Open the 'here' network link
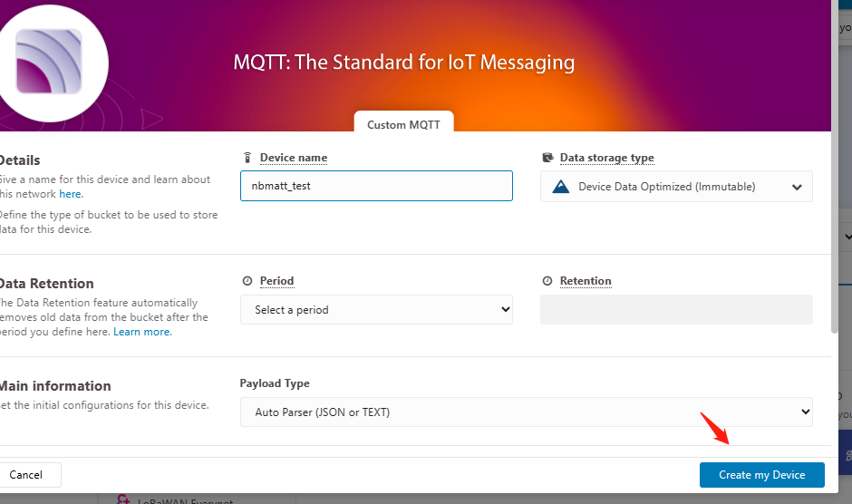The width and height of the screenshot is (852, 504). tap(70, 194)
